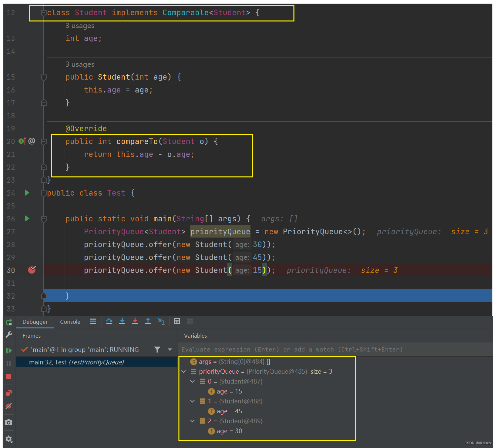The width and height of the screenshot is (497, 448).
Task: Collapse element 0 Student@487 node
Action: click(193, 382)
